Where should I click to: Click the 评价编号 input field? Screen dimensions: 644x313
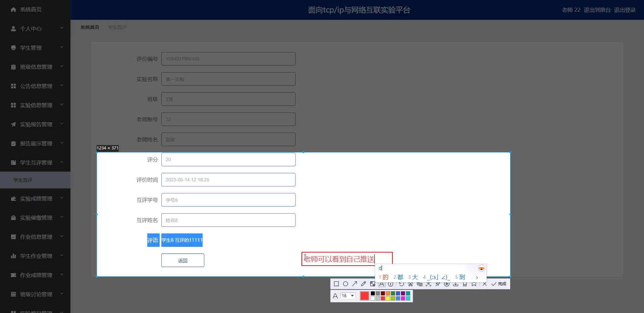(x=228, y=59)
